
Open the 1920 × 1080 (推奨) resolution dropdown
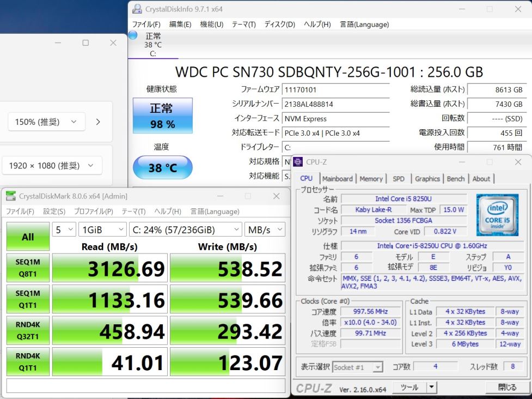click(x=52, y=165)
